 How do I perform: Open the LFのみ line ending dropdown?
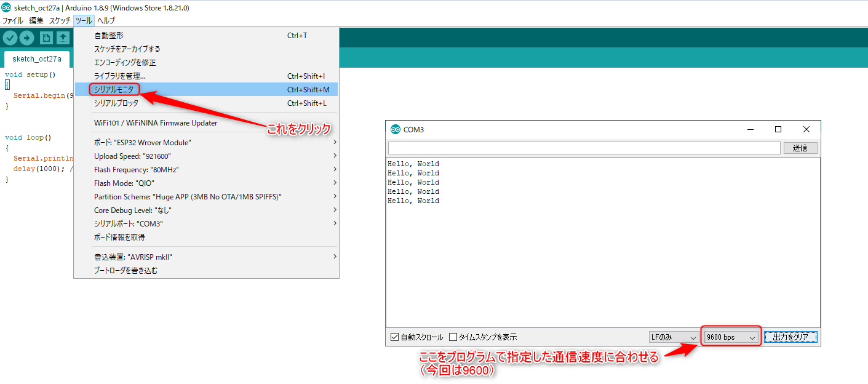[x=674, y=337]
